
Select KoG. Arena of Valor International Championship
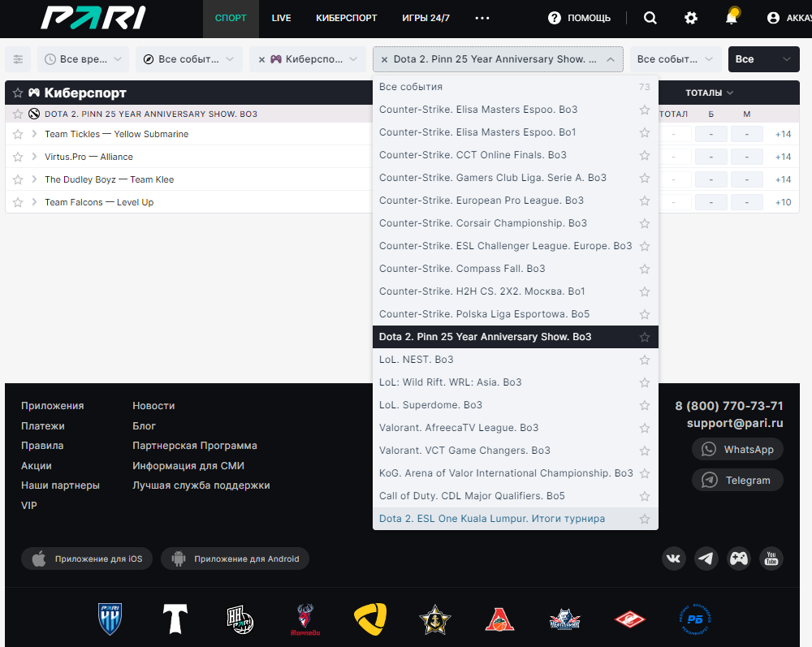pos(516,473)
